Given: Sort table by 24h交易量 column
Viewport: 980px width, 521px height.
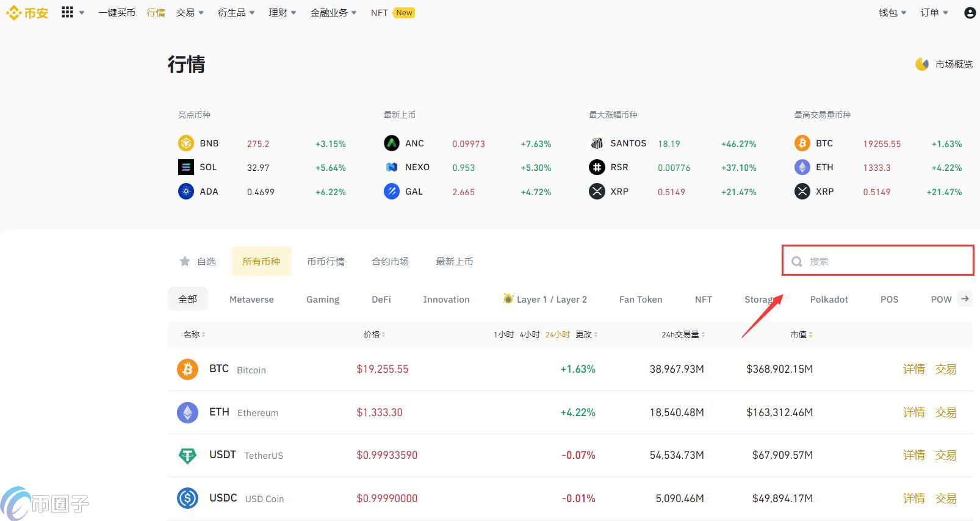Looking at the screenshot, I should (683, 334).
